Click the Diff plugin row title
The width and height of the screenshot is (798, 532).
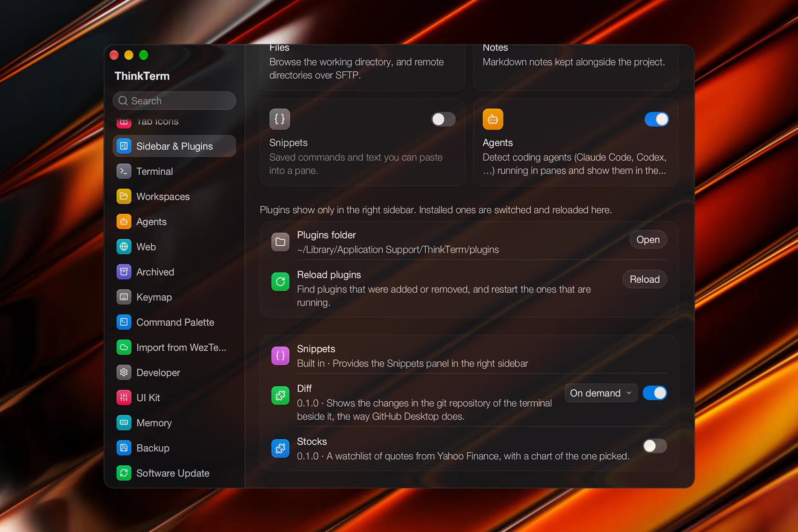304,388
